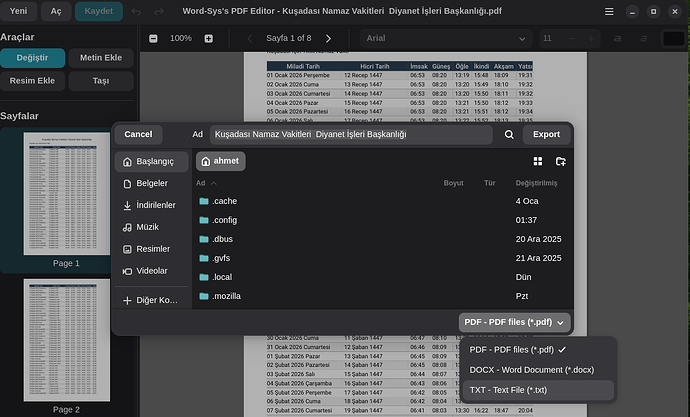Open the Müzik sidebar location

coord(146,227)
